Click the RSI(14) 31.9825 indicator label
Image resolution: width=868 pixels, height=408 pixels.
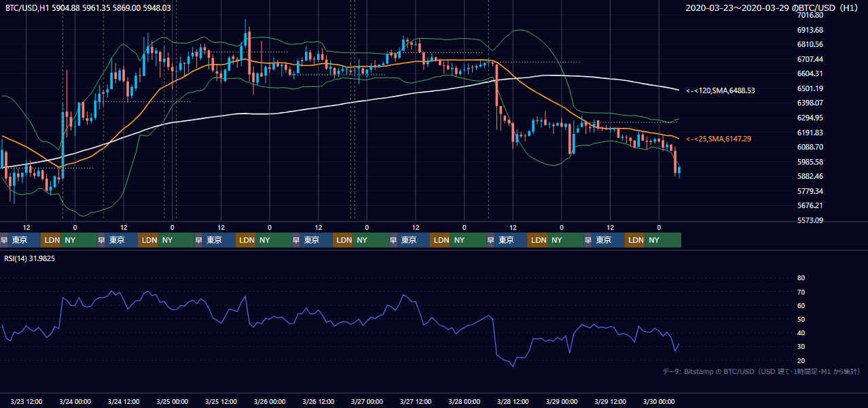[30, 258]
